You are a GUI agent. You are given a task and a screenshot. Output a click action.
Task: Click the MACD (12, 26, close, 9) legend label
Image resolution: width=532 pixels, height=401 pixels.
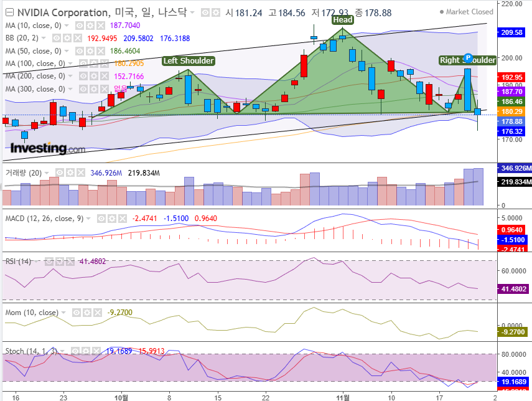pos(44,219)
